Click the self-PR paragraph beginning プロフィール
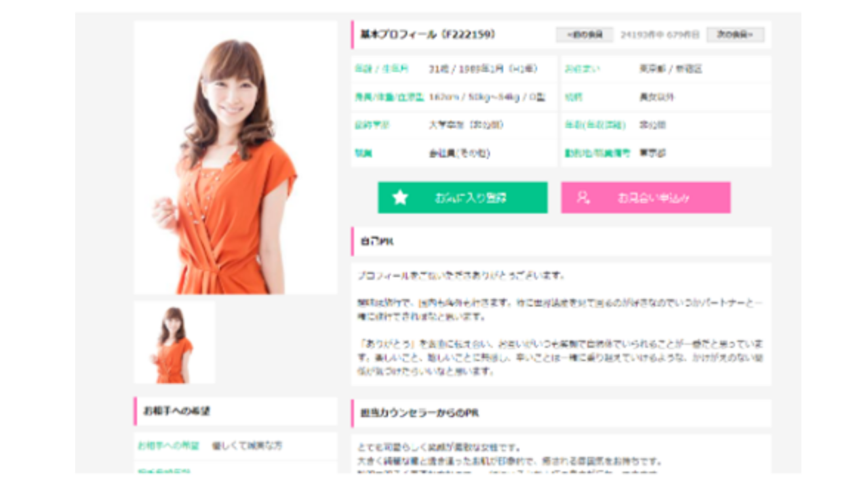Viewport: 868px width, 488px height. (461, 276)
